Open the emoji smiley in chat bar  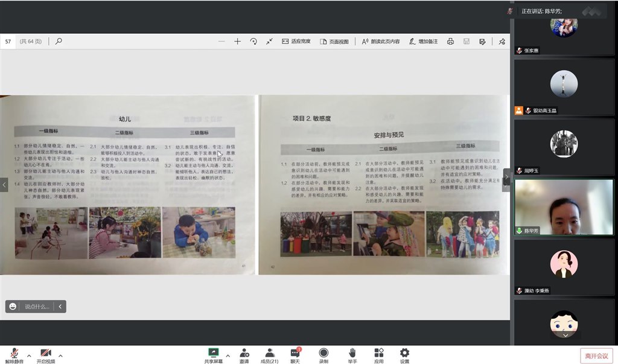(13, 307)
